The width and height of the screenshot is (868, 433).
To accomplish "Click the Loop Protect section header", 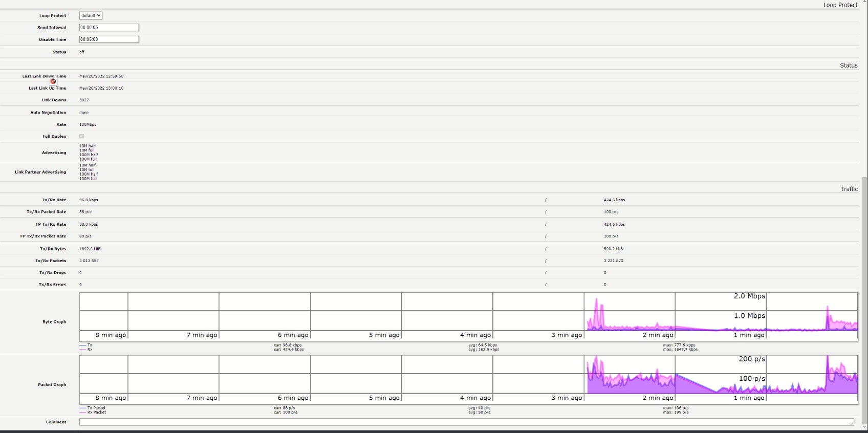I will [x=840, y=5].
